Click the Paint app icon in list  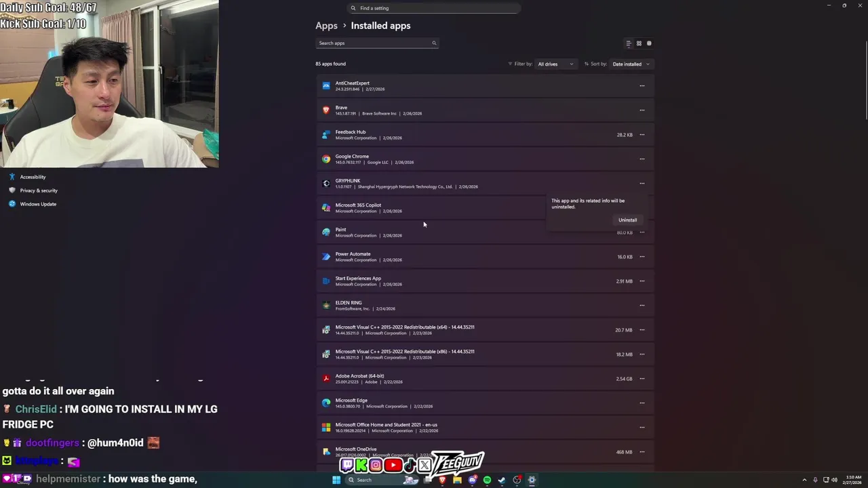(x=326, y=232)
